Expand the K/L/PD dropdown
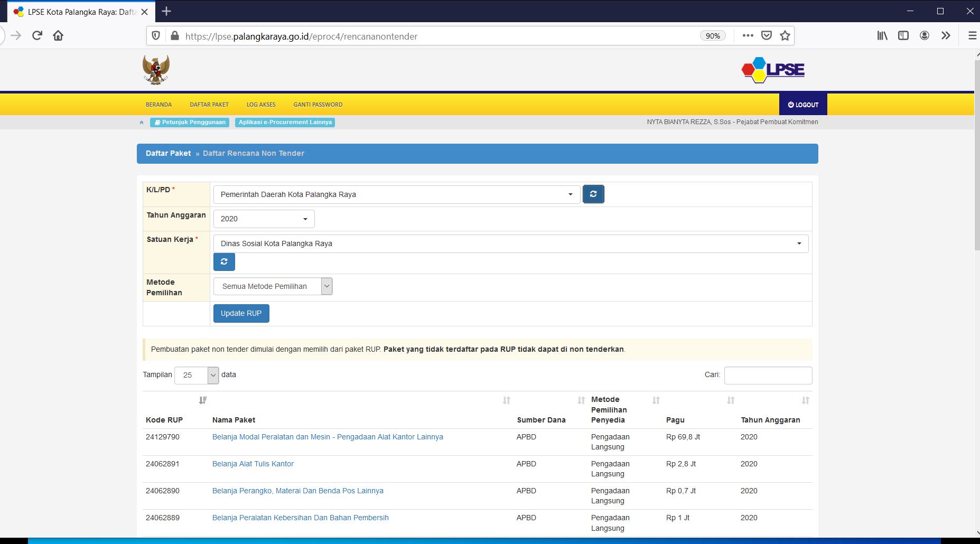 click(x=396, y=194)
